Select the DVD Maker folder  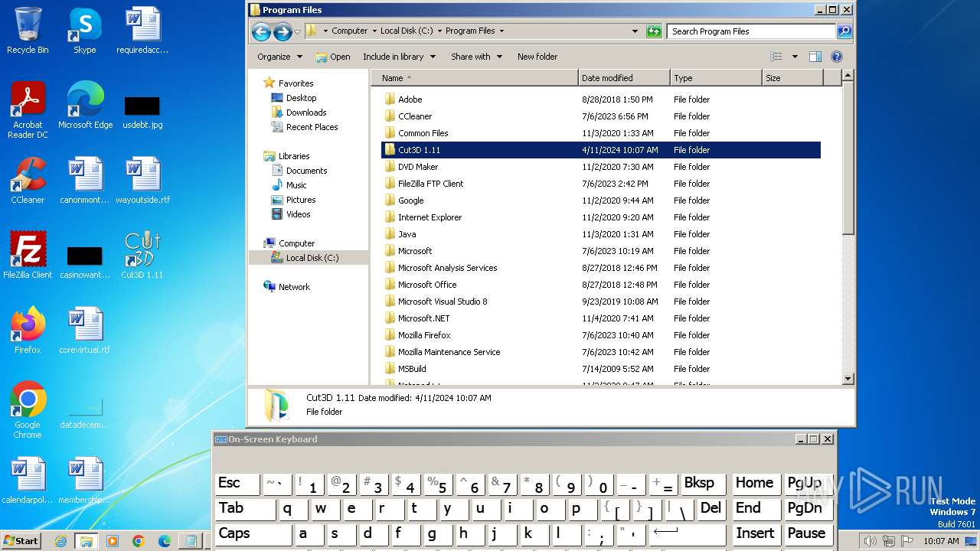click(x=417, y=167)
